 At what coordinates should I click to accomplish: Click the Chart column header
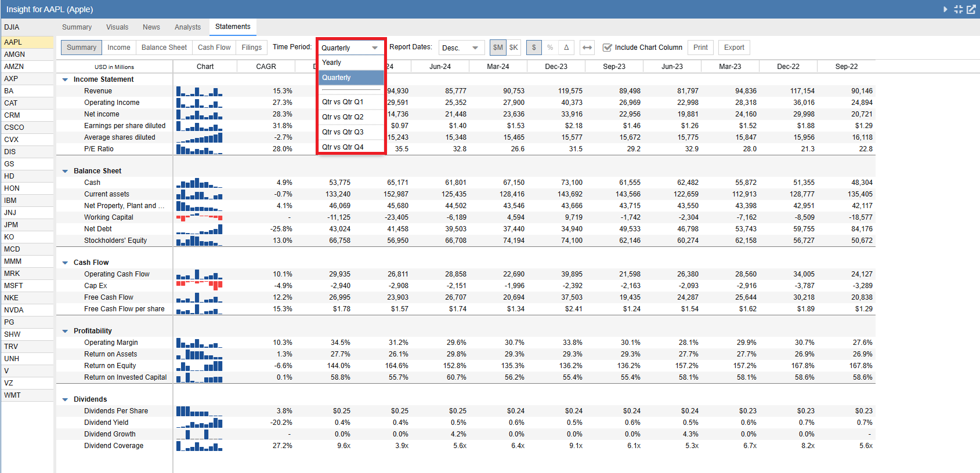click(x=205, y=67)
